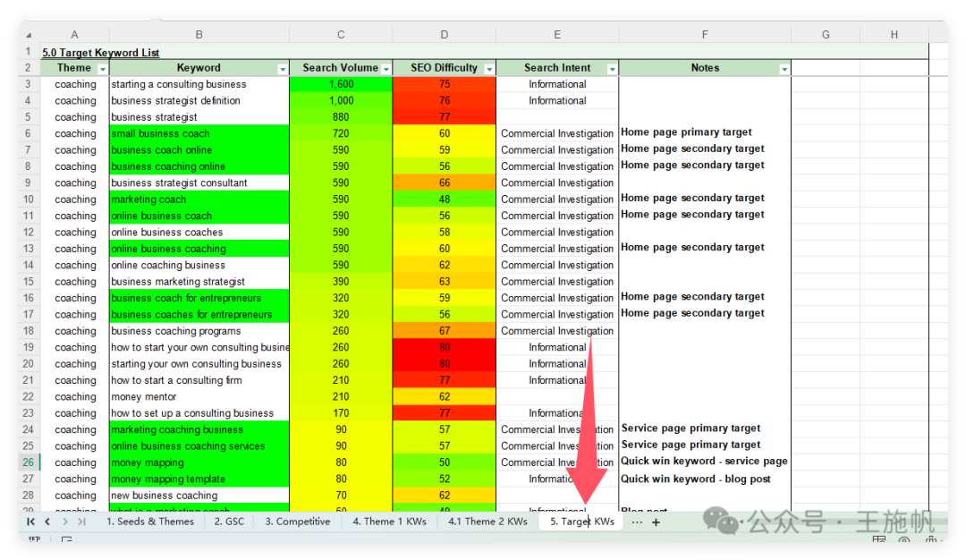Go to last sheet navigation arrow
The width and height of the screenshot is (966, 560).
[x=81, y=522]
